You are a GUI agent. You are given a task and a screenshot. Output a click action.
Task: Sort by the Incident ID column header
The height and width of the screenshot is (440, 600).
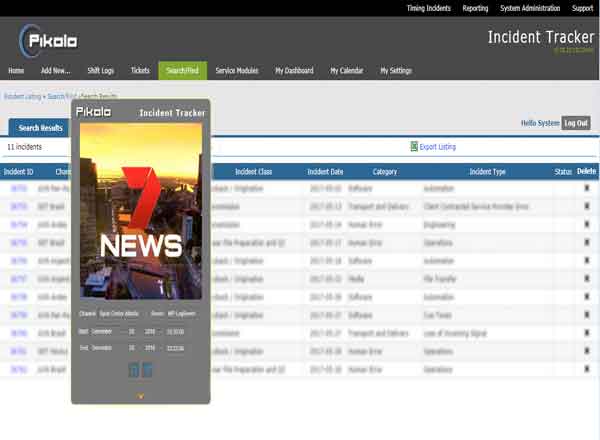click(18, 172)
